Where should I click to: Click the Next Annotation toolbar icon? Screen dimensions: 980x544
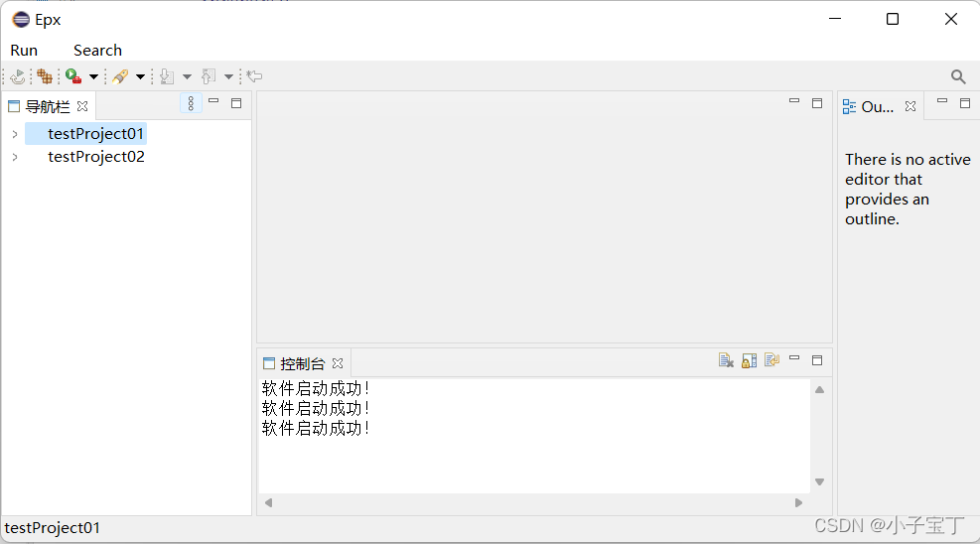tap(167, 76)
